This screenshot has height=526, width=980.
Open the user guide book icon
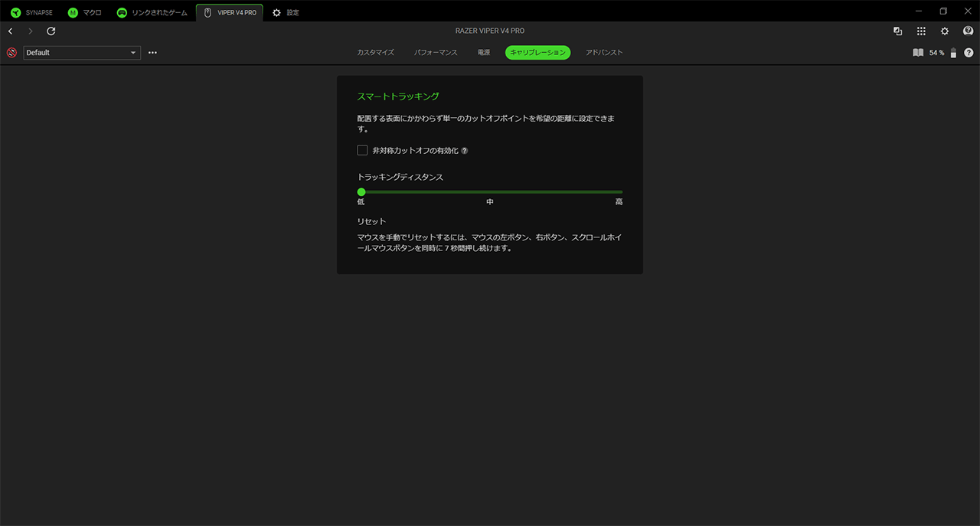click(918, 53)
